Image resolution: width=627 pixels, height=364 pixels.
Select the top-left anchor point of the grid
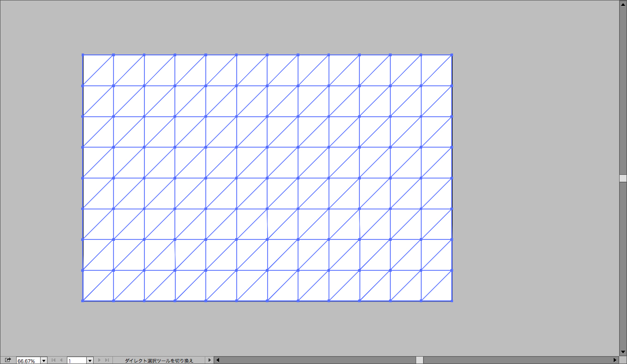83,55
